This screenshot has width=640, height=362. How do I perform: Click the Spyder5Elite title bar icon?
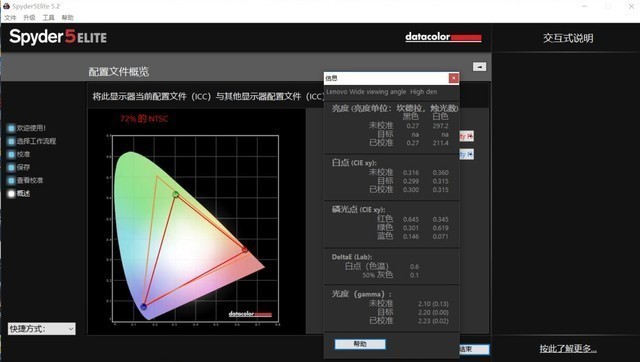[6, 6]
